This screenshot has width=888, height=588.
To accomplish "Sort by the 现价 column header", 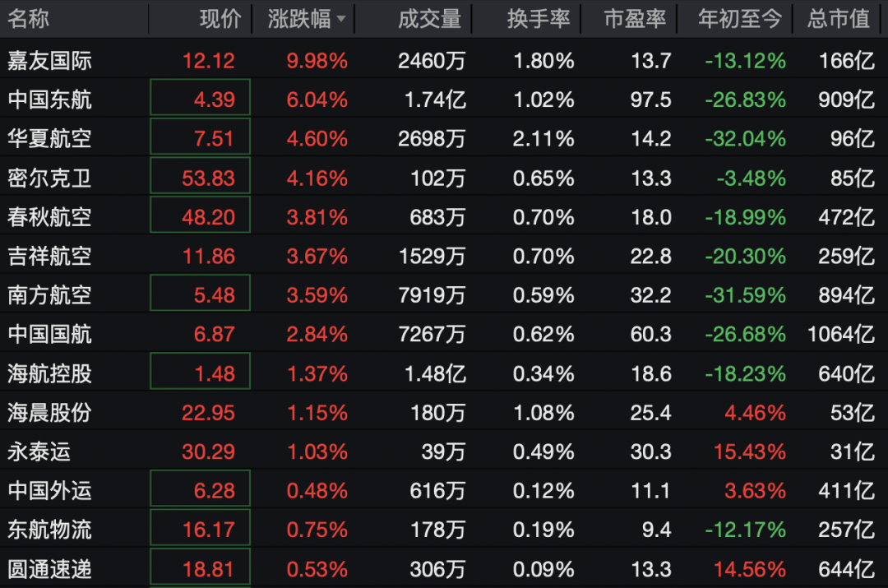I will point(220,19).
